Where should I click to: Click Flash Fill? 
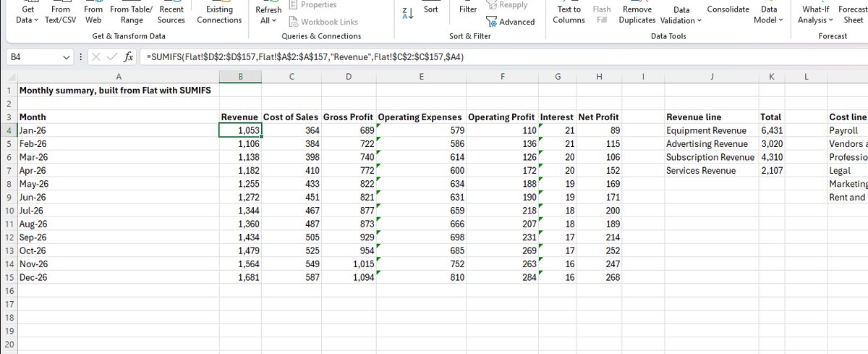602,14
